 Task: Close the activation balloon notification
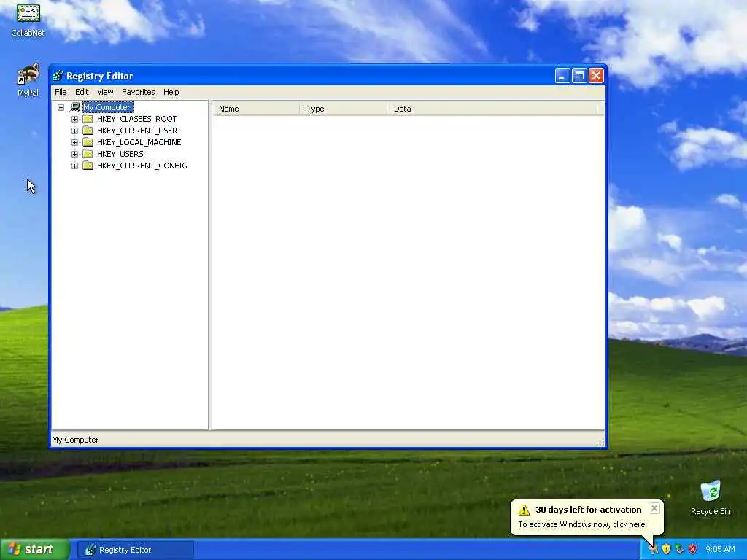click(654, 508)
